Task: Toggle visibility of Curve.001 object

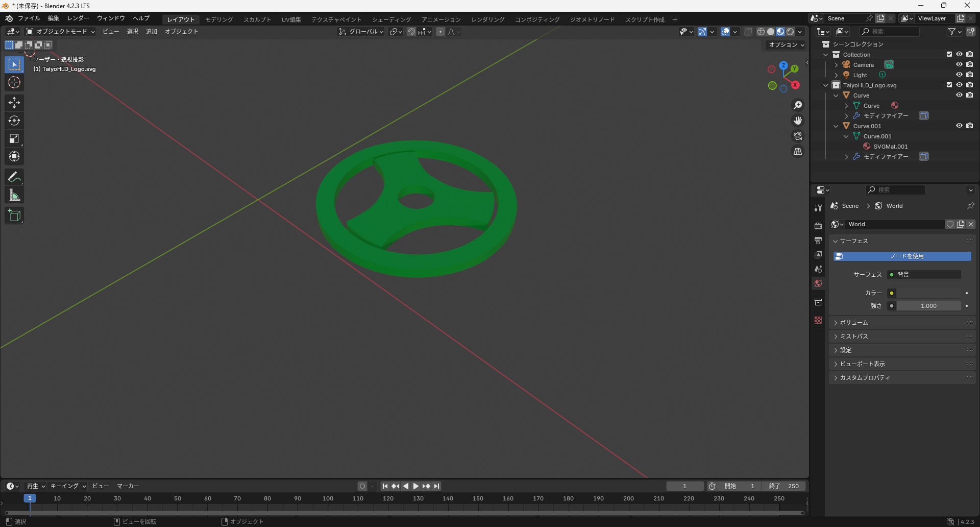Action: 959,126
